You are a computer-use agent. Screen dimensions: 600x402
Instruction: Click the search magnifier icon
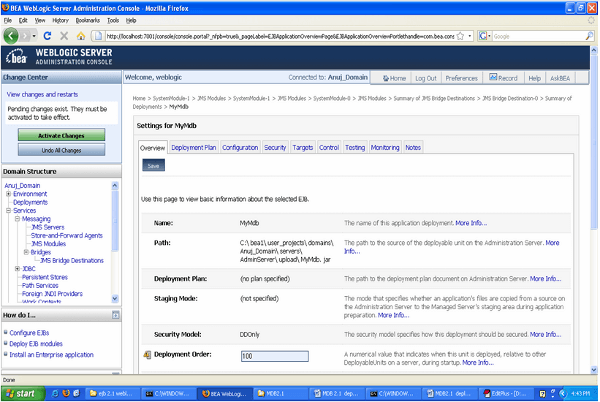589,36
